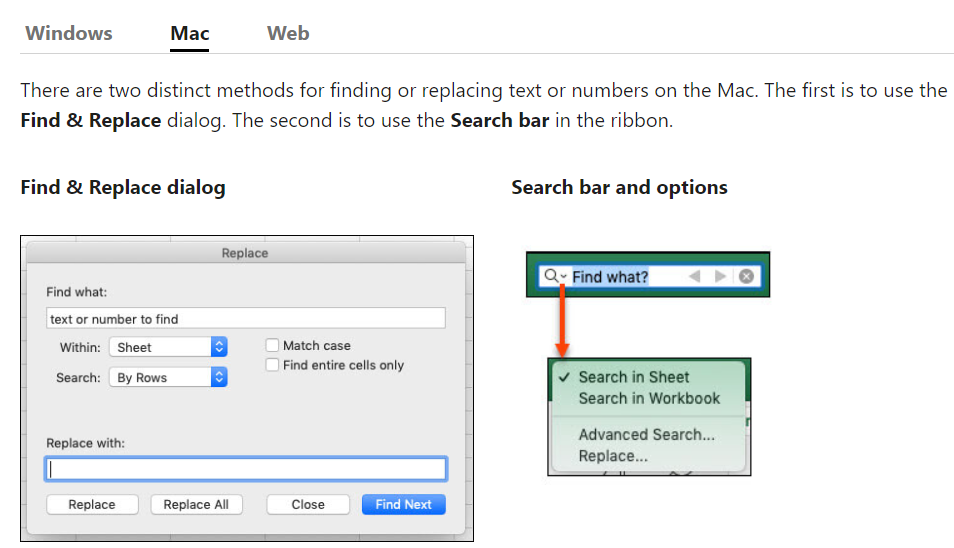Click into the Replace with field

246,469
